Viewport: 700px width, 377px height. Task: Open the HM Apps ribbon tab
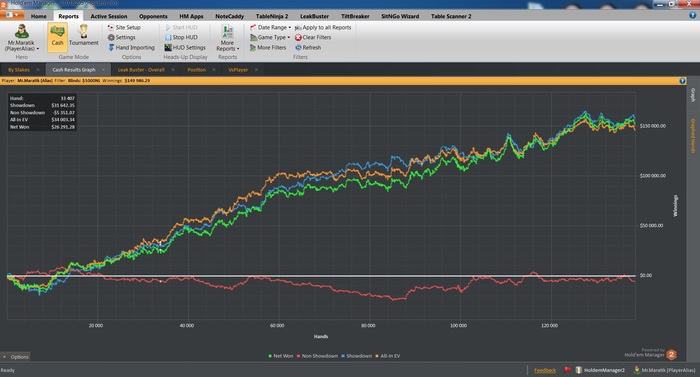click(x=191, y=16)
